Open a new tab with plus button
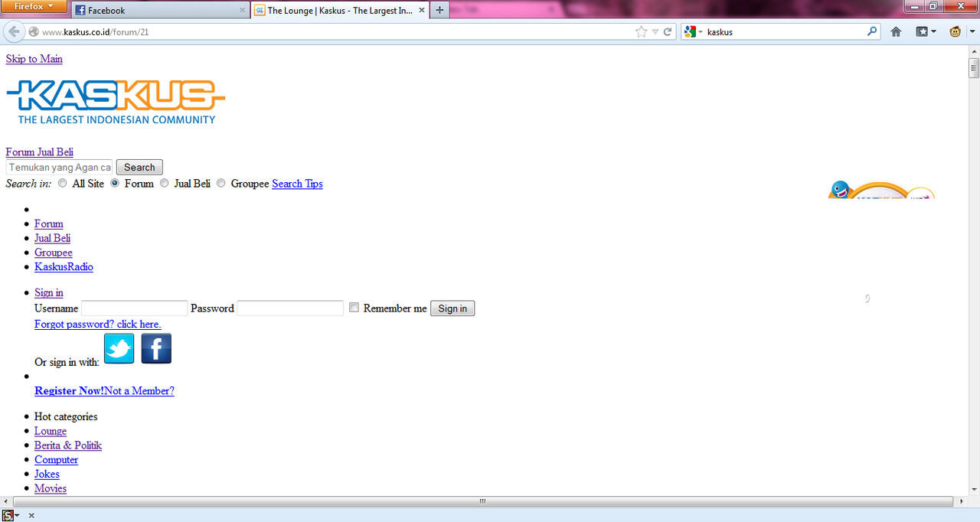The width and height of the screenshot is (980, 522). pos(439,11)
